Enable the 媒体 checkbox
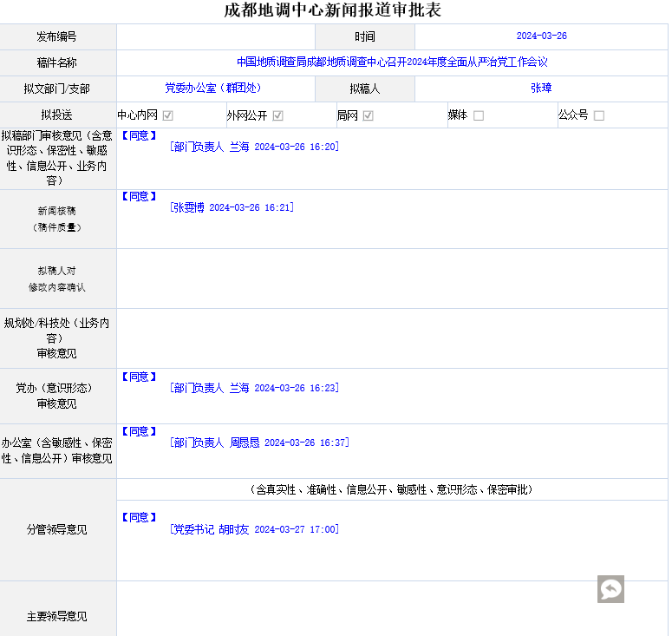The height and width of the screenshot is (636, 672). 479,115
